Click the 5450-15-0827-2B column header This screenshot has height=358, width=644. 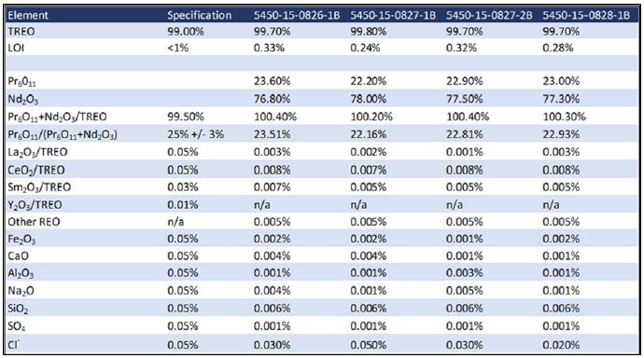coord(489,16)
